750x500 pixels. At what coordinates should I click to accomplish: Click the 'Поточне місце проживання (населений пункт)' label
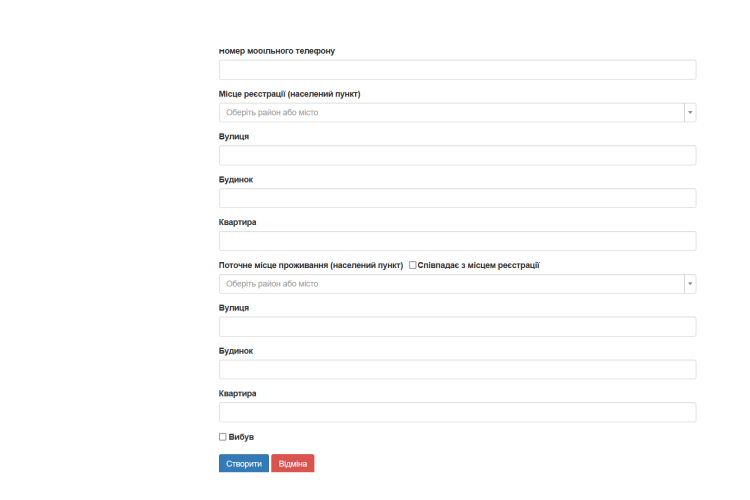[x=311, y=265]
